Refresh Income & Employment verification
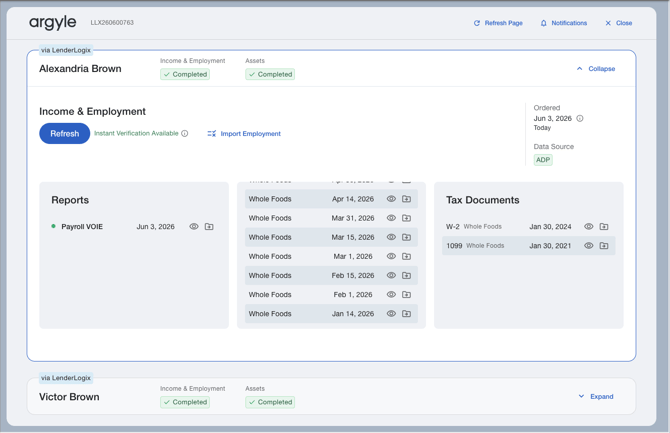Screen dimensions: 670x433 (65, 133)
